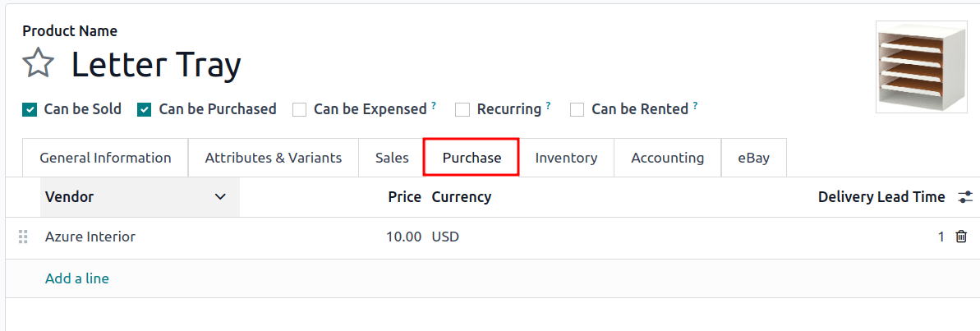980x331 pixels.
Task: Delete the Azure Interior vendor line
Action: click(x=961, y=237)
